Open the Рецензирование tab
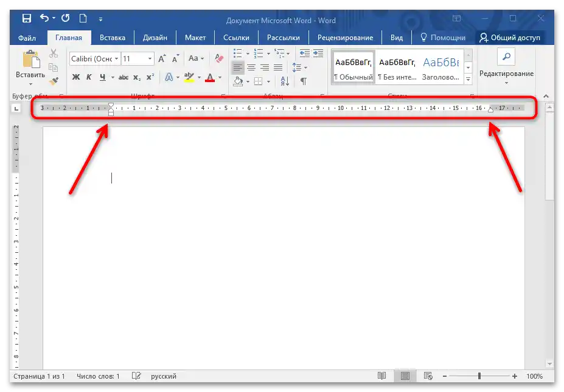The width and height of the screenshot is (564, 392). coord(346,38)
